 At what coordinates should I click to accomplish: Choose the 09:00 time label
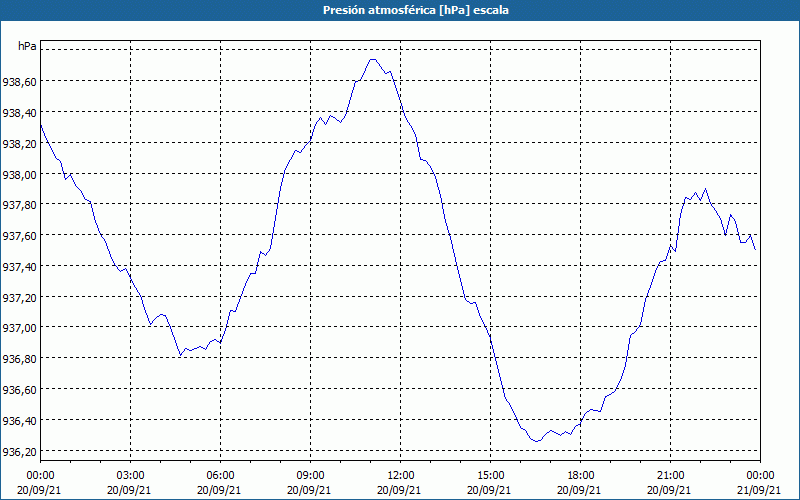310,476
